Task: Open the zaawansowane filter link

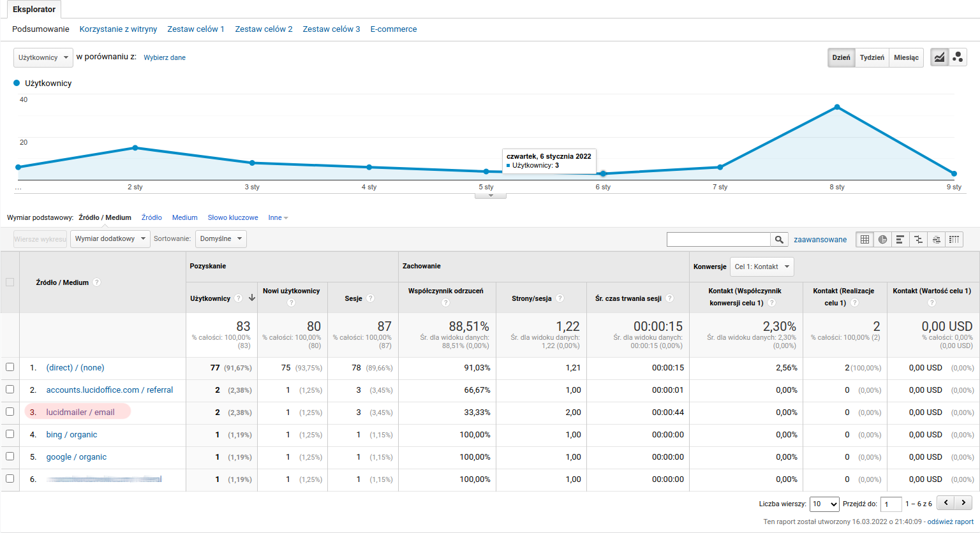Action: [820, 240]
